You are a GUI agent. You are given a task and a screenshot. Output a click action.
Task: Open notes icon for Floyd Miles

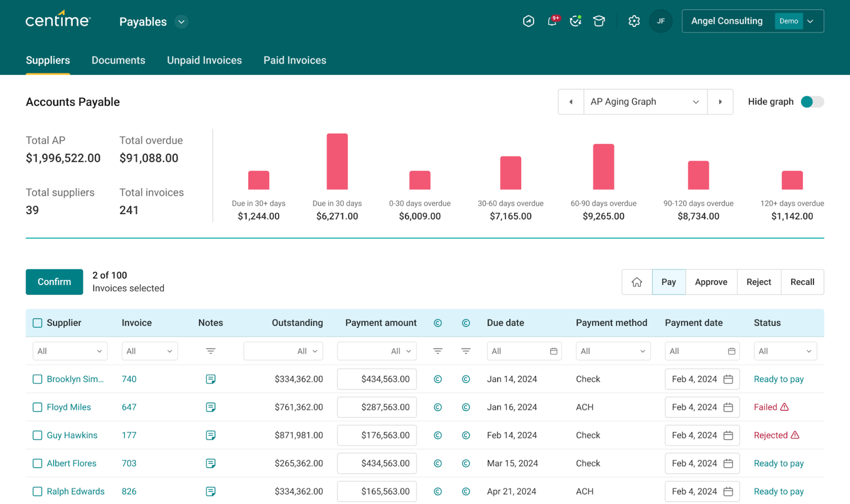tap(210, 407)
